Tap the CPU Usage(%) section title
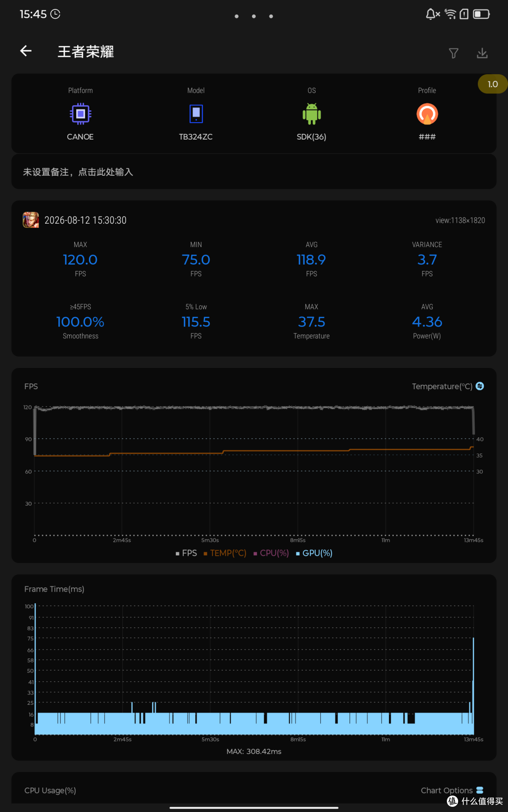Viewport: 508px width, 812px height. (50, 790)
